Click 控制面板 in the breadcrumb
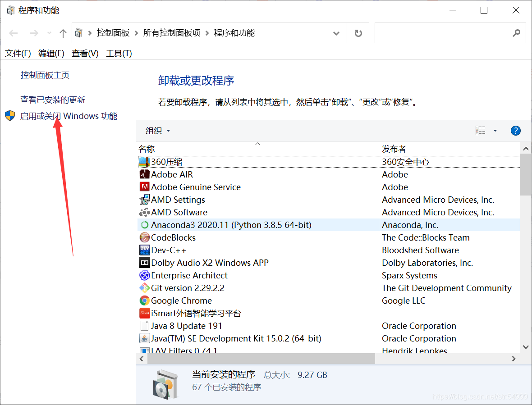Screen dimensions: 532x405 point(113,33)
